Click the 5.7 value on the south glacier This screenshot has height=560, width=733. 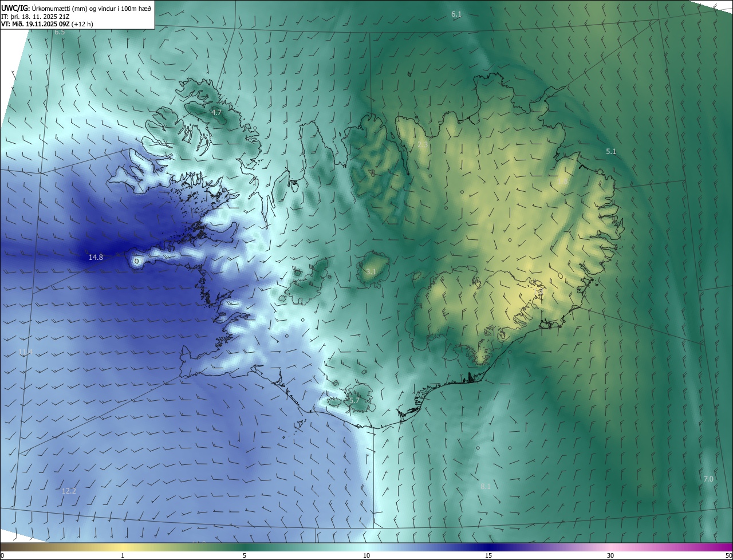click(354, 400)
